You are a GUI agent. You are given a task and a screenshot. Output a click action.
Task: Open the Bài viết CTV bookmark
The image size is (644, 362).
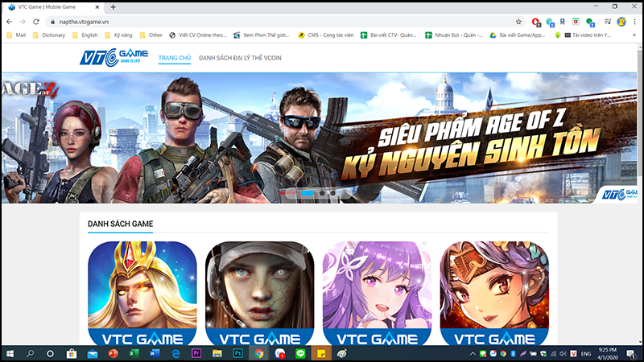(x=389, y=35)
